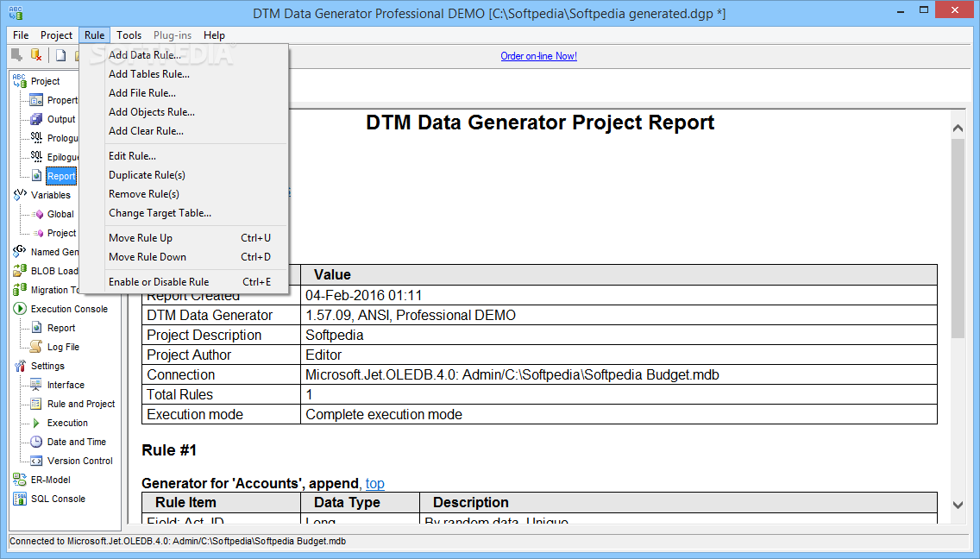Open the Migration Tool icon
Viewport: 980px width, 559px height.
click(x=19, y=290)
